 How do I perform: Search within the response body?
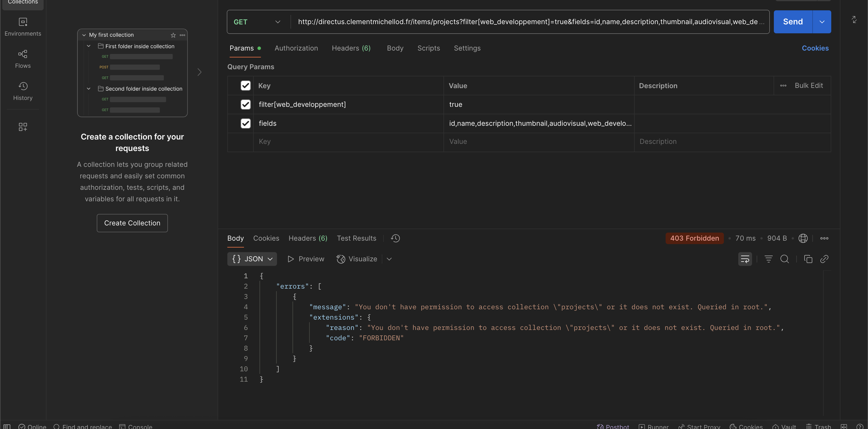pos(784,259)
